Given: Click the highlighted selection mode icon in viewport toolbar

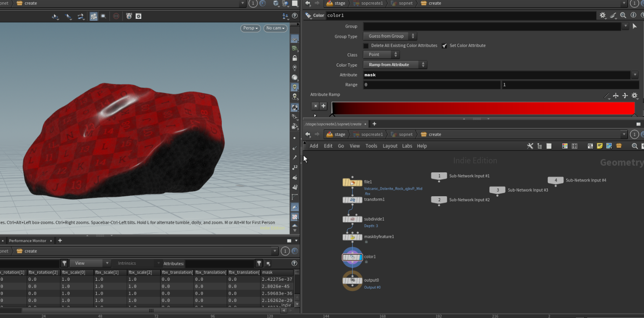Looking at the screenshot, I should [93, 16].
